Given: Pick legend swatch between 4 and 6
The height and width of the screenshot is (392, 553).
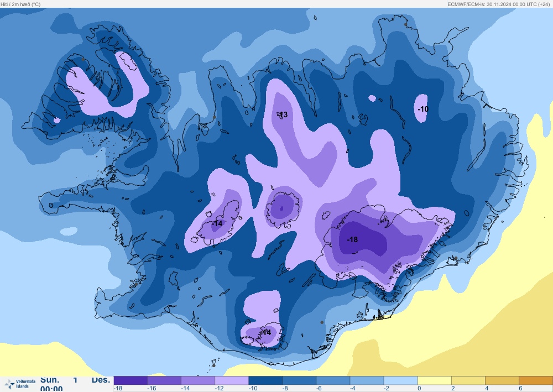Looking at the screenshot, I should (x=502, y=380).
